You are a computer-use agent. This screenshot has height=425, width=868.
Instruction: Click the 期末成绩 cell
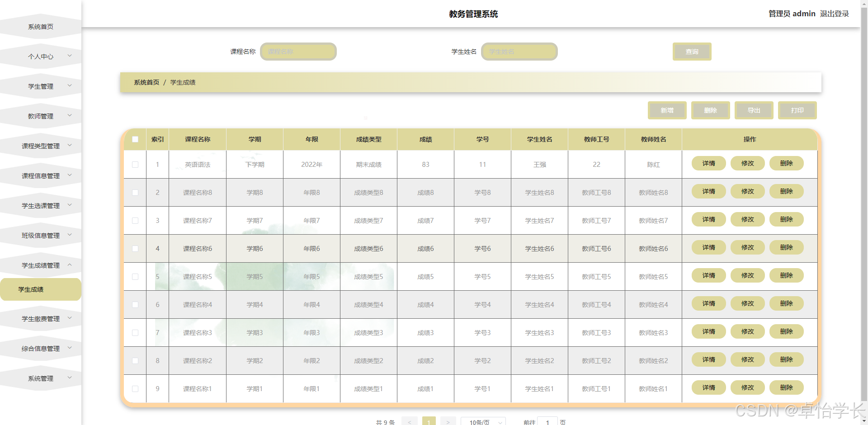point(368,165)
